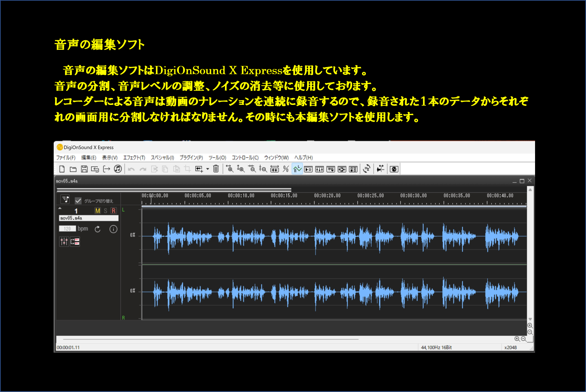
Task: Cut the selection with the scissors icon
Action: [x=155, y=169]
